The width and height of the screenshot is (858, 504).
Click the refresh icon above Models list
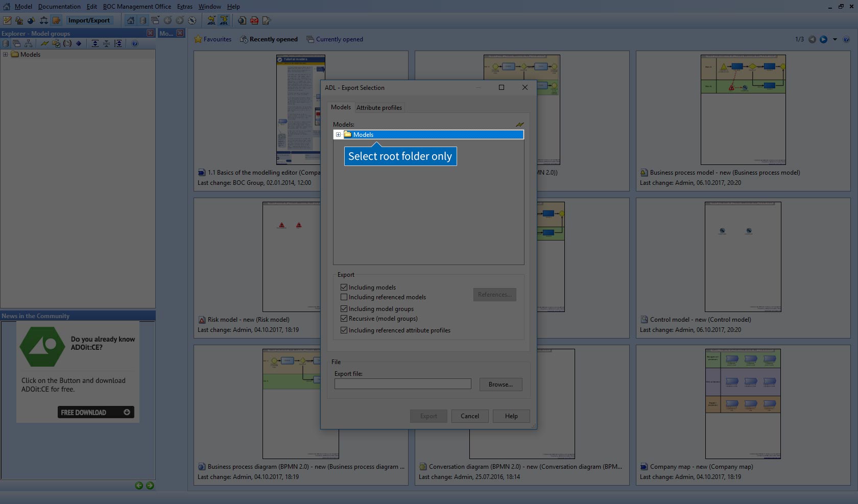tap(519, 125)
